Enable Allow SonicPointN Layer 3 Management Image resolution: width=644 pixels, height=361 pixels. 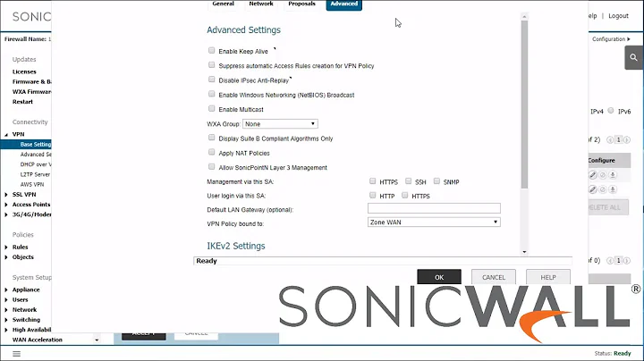pyautogui.click(x=211, y=166)
